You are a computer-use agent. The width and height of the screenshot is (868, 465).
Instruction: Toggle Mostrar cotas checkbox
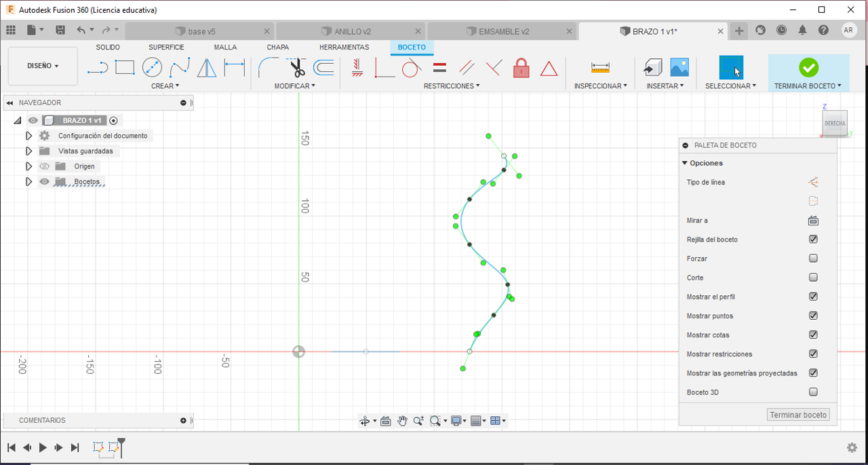coord(813,335)
